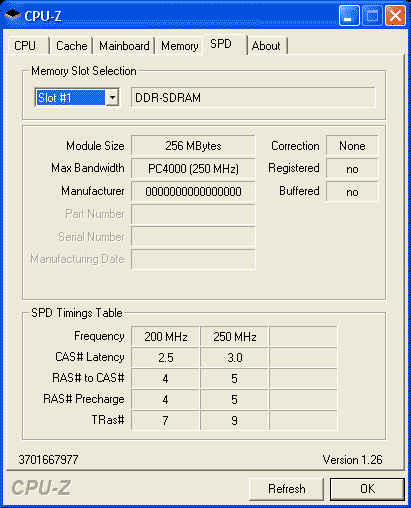The height and width of the screenshot is (508, 411).
Task: Click the Memory Slot Selection heading
Action: [84, 71]
